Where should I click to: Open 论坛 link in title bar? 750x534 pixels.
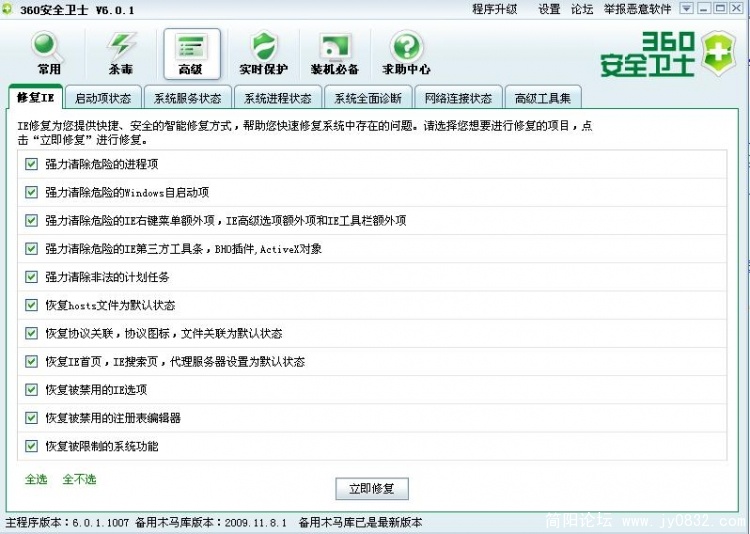pyautogui.click(x=582, y=9)
